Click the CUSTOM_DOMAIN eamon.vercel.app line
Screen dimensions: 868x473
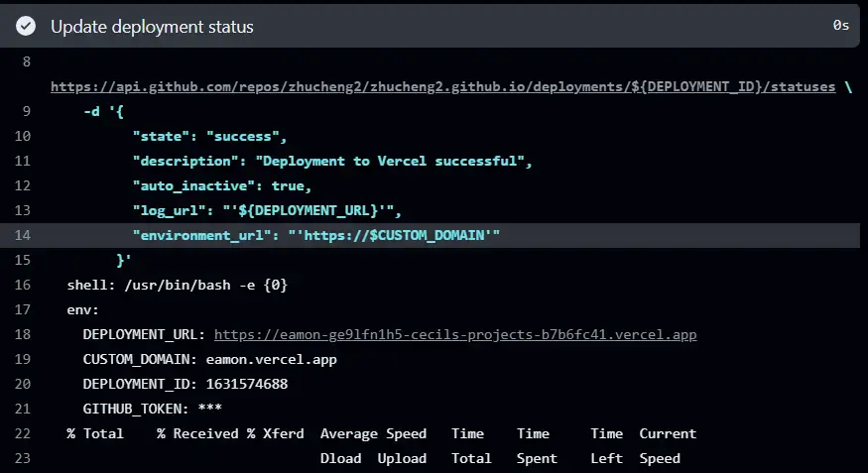pyautogui.click(x=209, y=359)
